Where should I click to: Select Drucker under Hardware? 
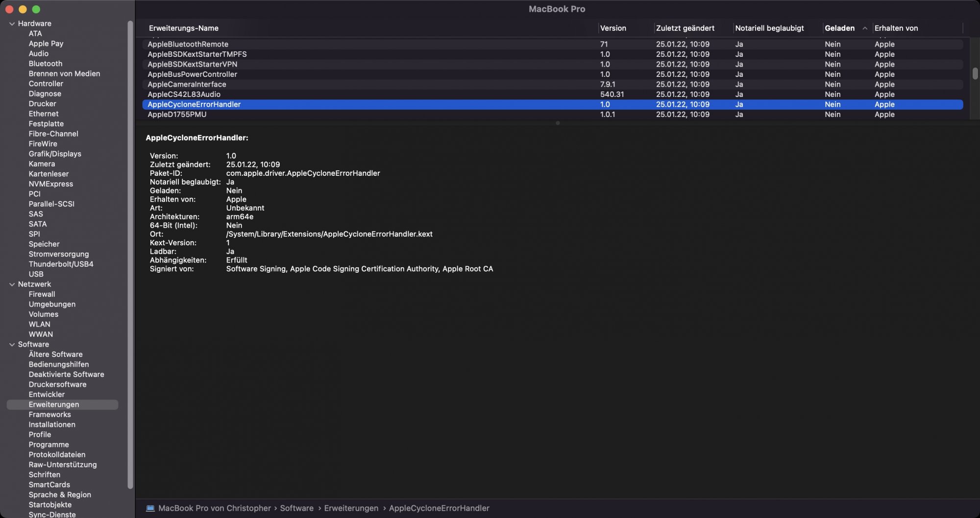tap(42, 104)
